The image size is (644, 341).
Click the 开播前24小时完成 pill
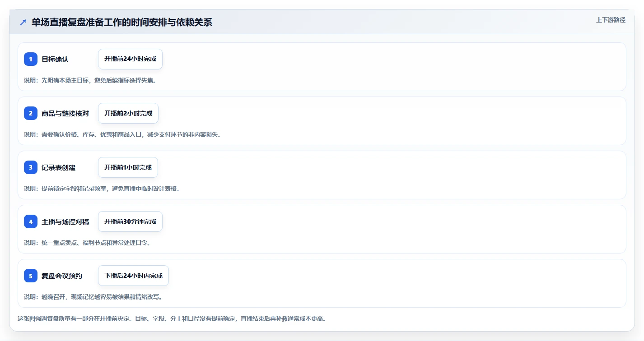[130, 59]
